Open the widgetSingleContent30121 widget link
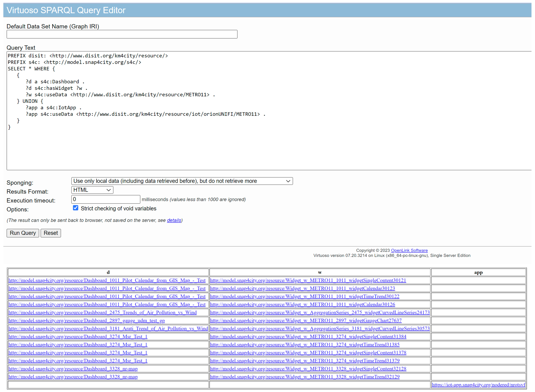 point(308,280)
